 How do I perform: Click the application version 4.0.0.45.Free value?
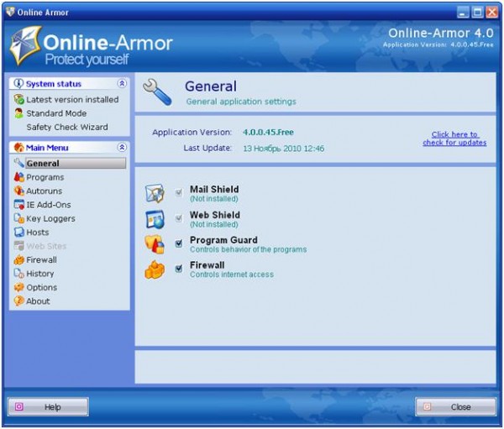pyautogui.click(x=268, y=132)
